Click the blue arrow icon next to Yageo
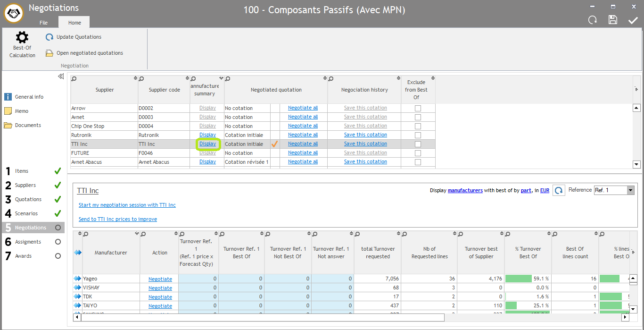The width and height of the screenshot is (644, 330). pos(77,279)
